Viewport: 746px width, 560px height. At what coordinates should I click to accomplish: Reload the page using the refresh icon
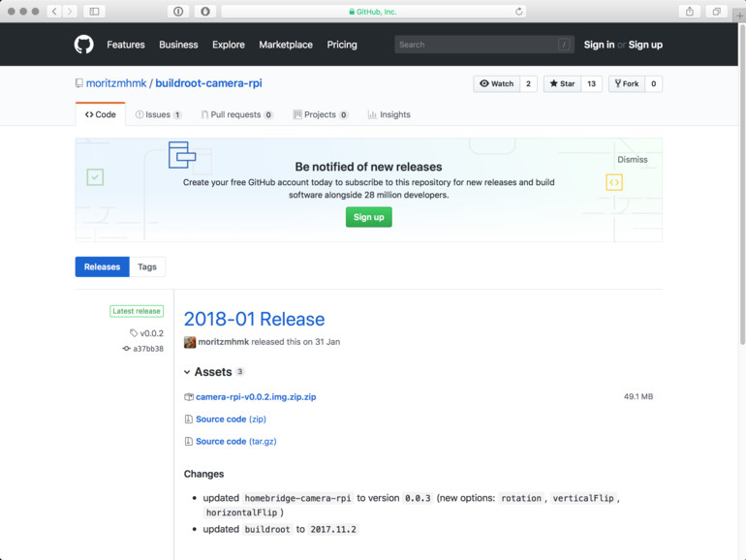tap(519, 12)
